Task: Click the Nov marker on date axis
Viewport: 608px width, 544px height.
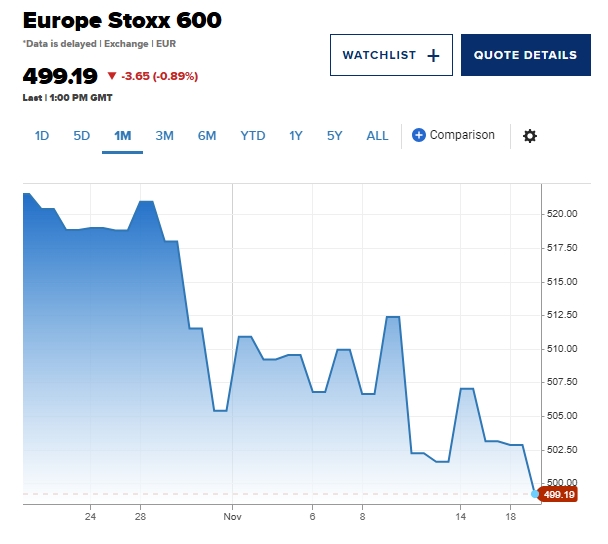Action: [x=233, y=516]
